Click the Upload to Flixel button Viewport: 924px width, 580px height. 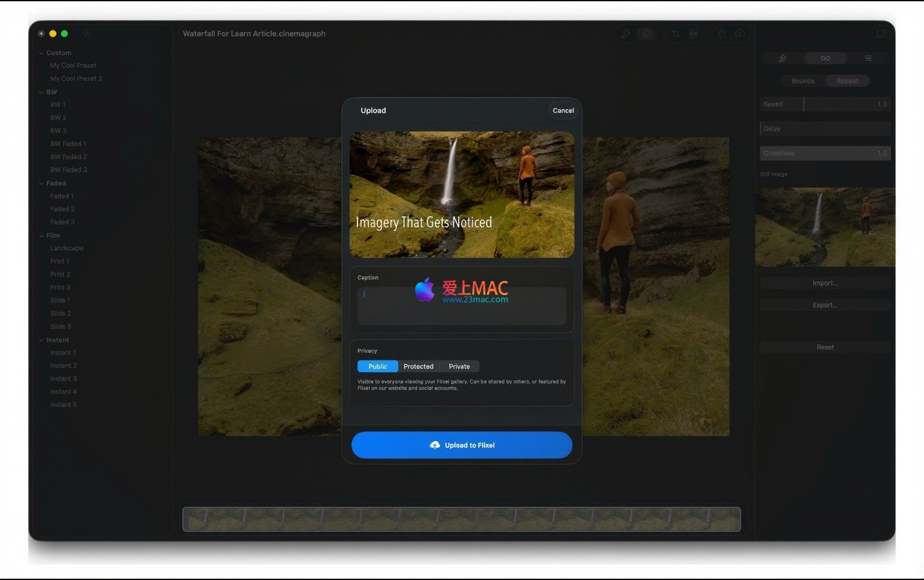(x=462, y=445)
